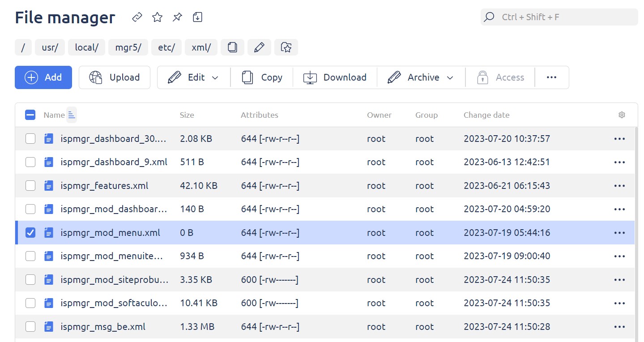Check the 934 B file checkbox
Image resolution: width=644 pixels, height=342 pixels.
pos(30,256)
